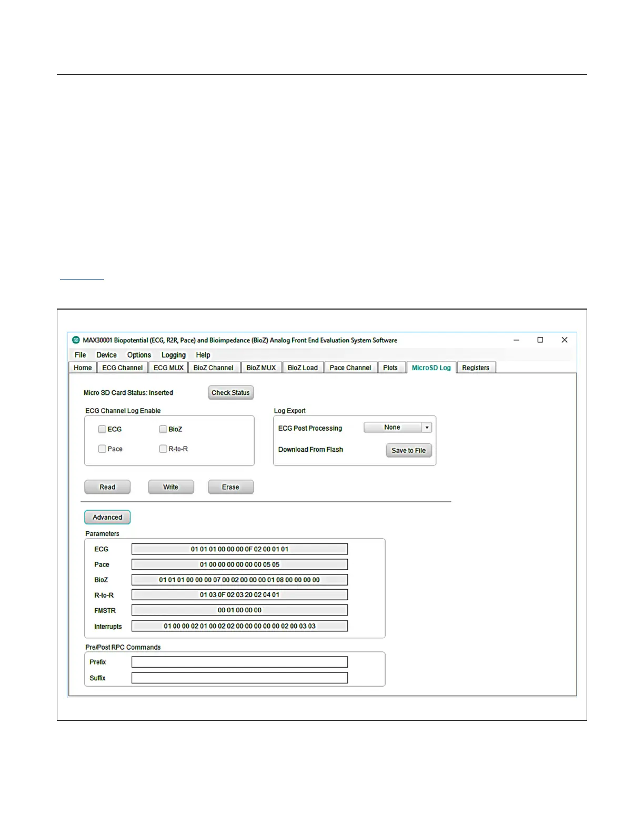Click the Check Status button
The image size is (644, 834).
click(230, 393)
